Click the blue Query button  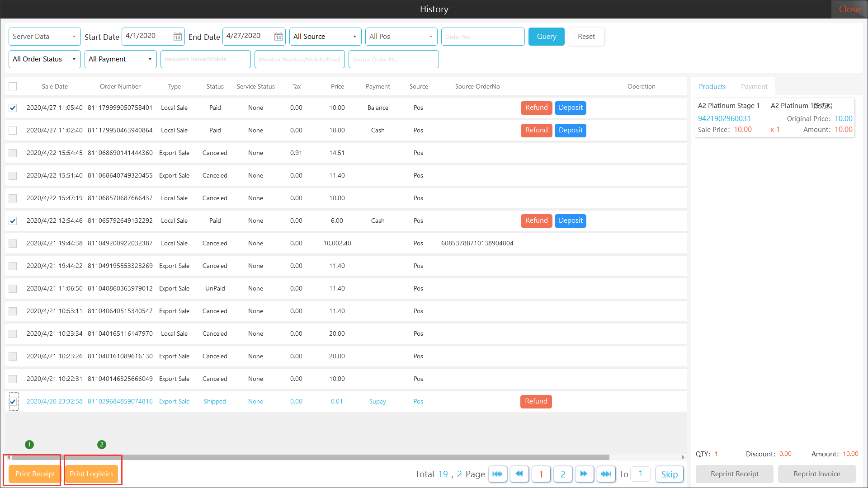[x=546, y=37]
